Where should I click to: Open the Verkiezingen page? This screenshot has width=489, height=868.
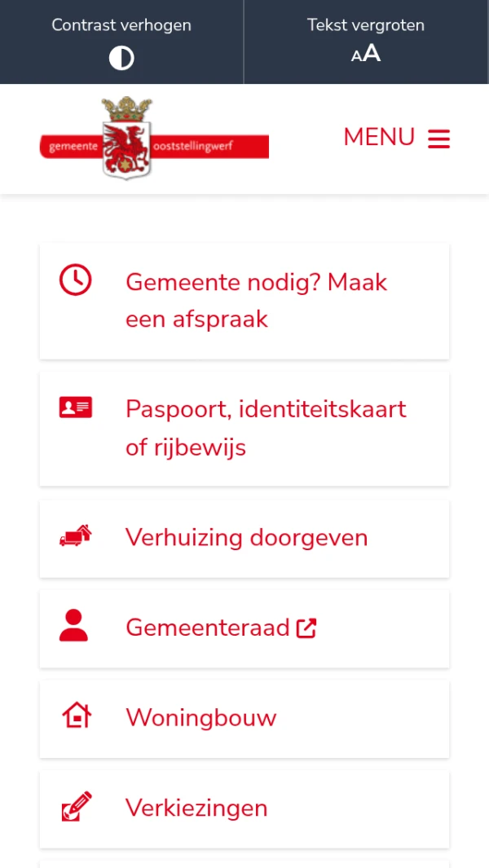(196, 809)
